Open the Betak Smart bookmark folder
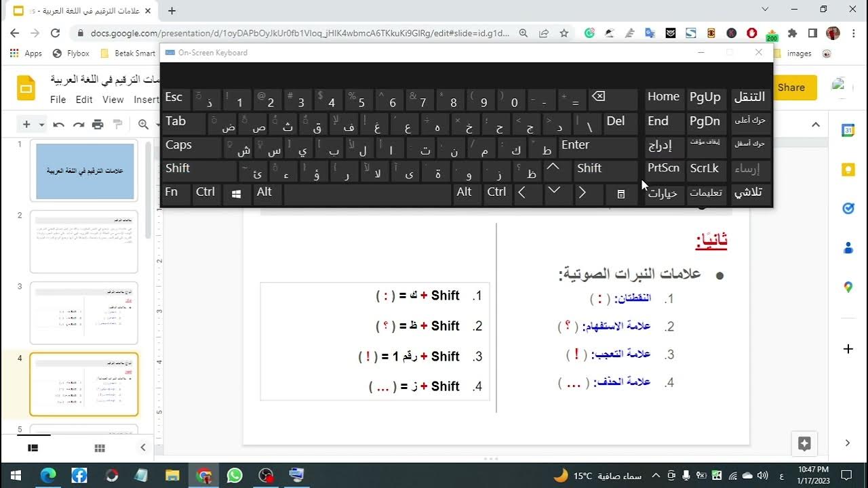Viewport: 868px width, 488px height. [127, 53]
